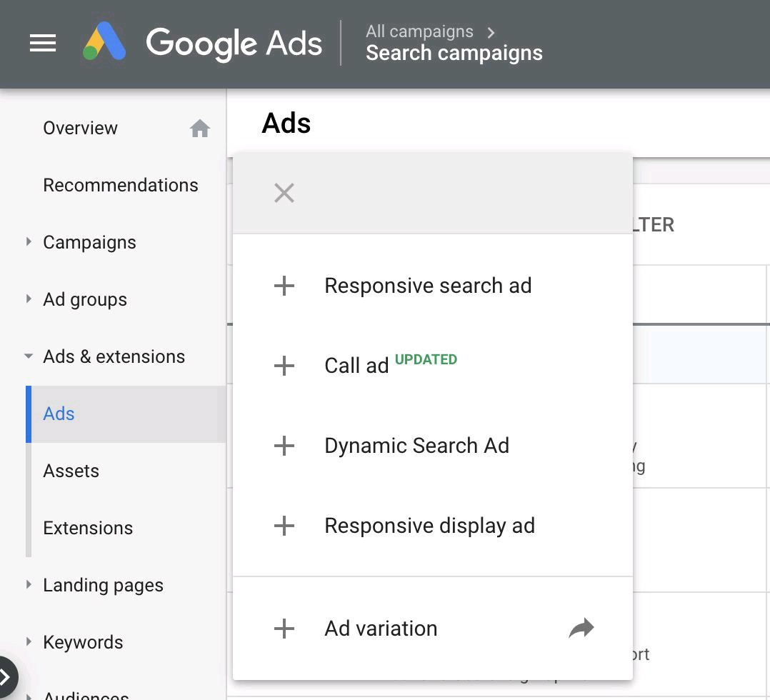Expand the Ad groups section arrow
Screen dimensions: 770x700
[x=29, y=299]
